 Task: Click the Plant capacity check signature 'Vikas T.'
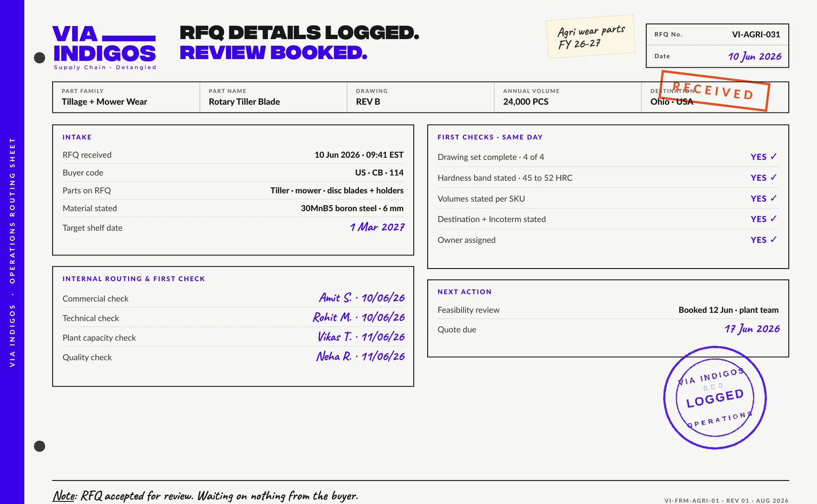(x=335, y=337)
